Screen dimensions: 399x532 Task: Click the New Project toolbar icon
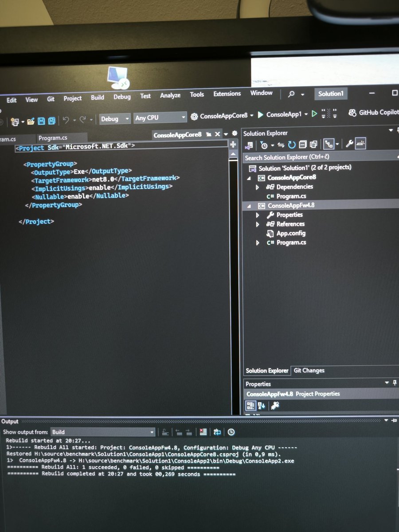15,121
